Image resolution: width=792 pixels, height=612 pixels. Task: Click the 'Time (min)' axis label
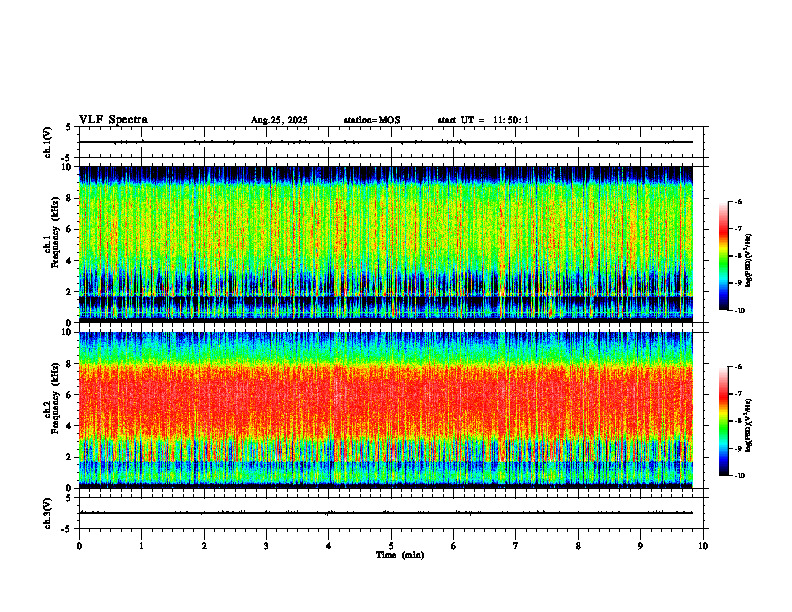click(400, 555)
